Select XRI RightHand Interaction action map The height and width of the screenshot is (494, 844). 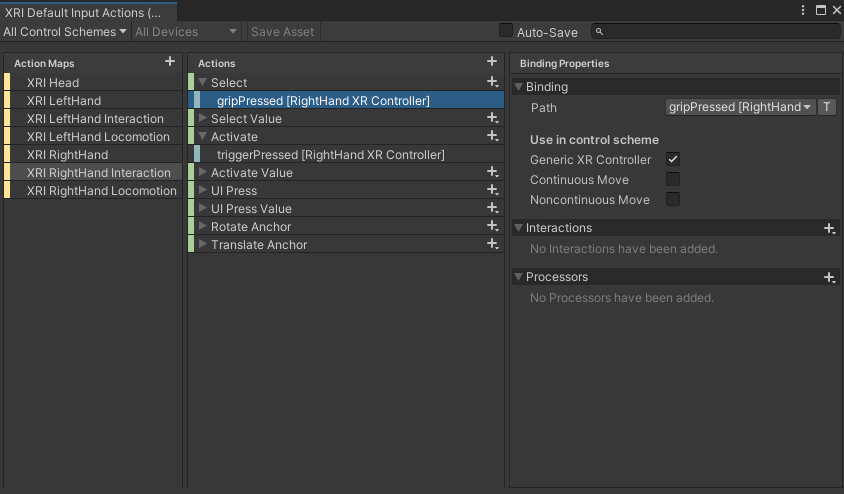click(x=93, y=173)
